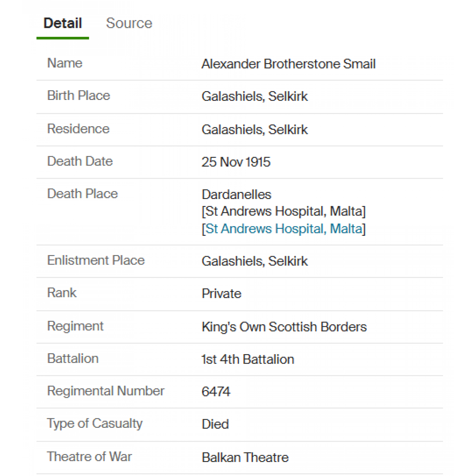Select the Detail tab
Screen dimensions: 476x476
[x=63, y=23]
